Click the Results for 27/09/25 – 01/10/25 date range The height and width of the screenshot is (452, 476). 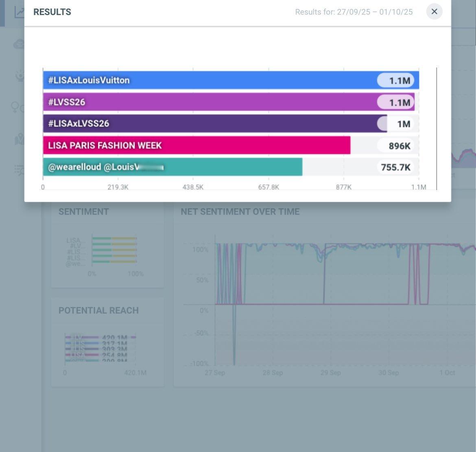pyautogui.click(x=354, y=12)
